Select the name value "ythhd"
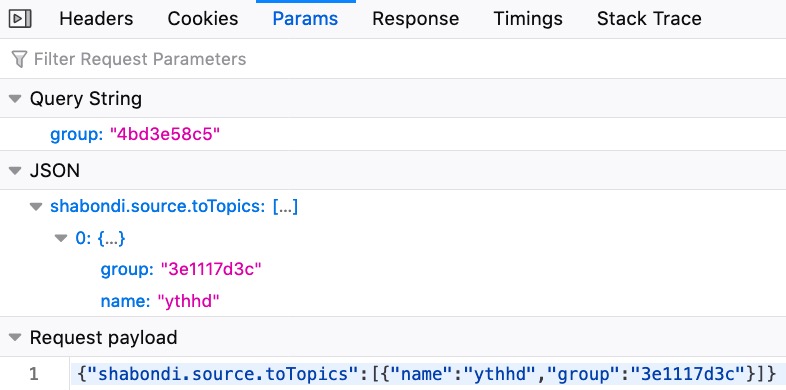 pyautogui.click(x=189, y=301)
